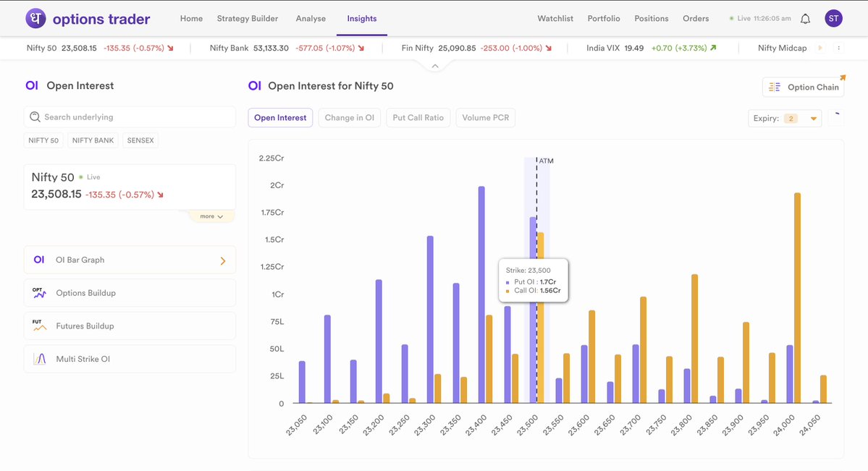
Task: Click the OI Bar Graph right chevron
Action: click(223, 260)
